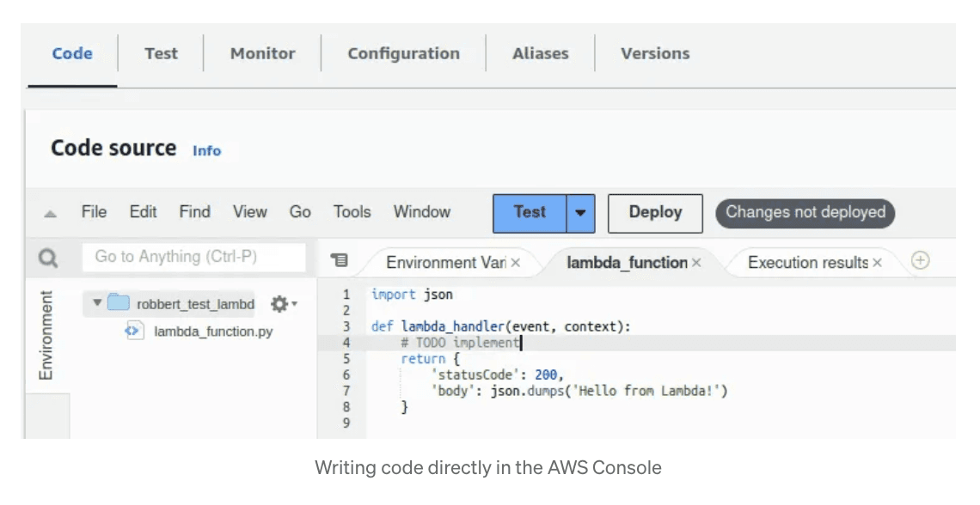Click the 'return {' code line
980x505 pixels.
point(430,359)
